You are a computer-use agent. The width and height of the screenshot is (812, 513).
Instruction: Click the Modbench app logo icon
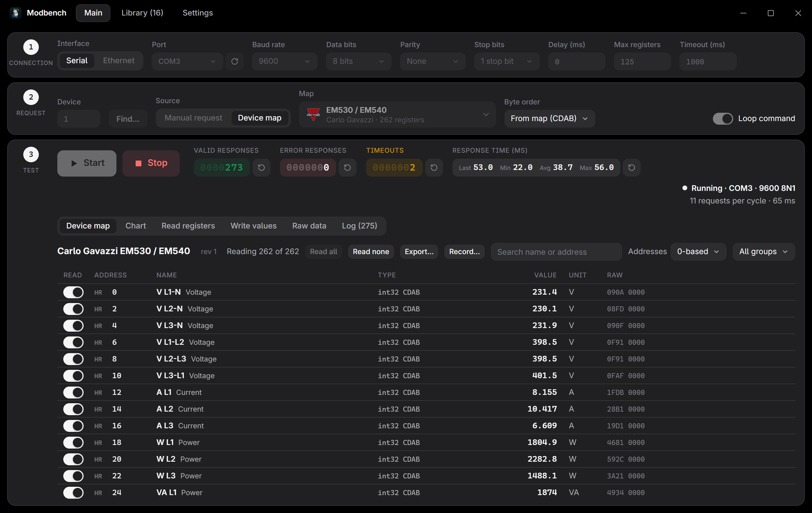(x=16, y=13)
